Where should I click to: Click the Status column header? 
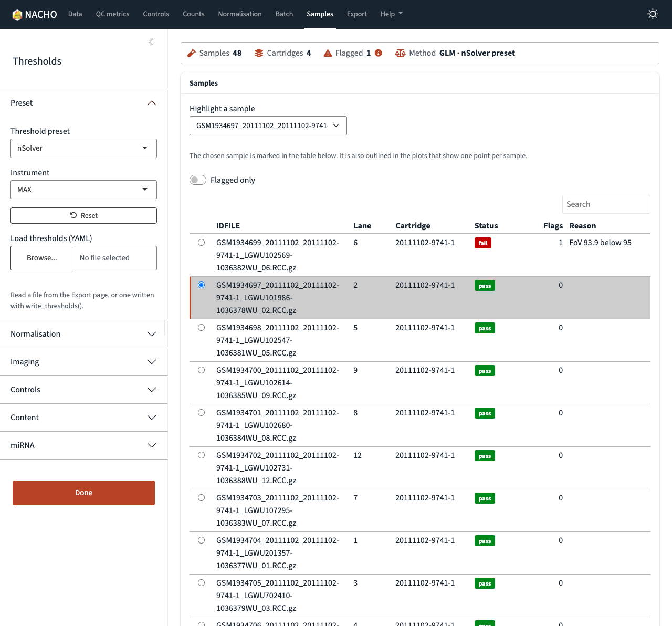pyautogui.click(x=486, y=226)
